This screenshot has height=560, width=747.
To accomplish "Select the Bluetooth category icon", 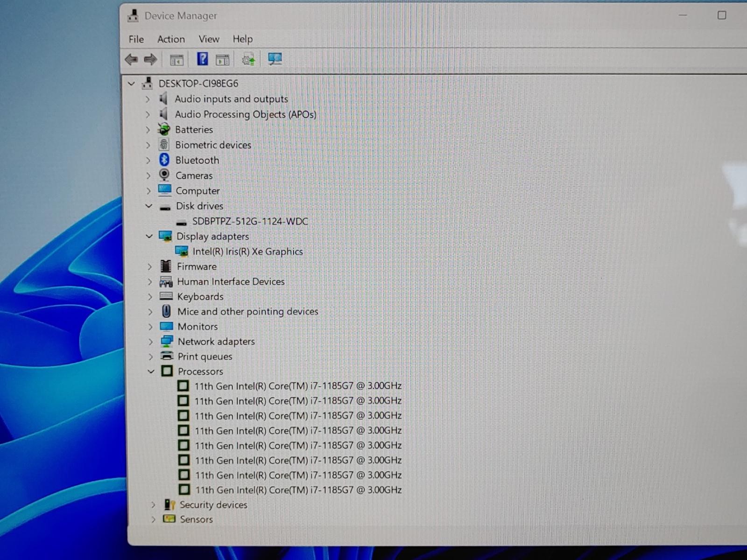I will click(164, 160).
